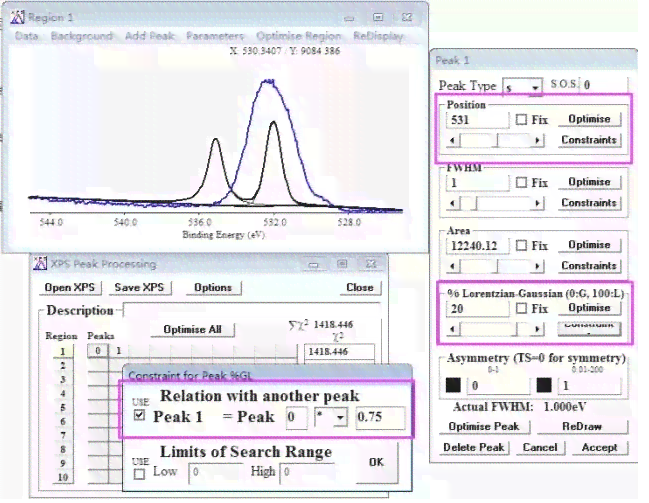Enable the Fix checkbox for Area
Image resolution: width=649 pixels, height=503 pixels.
coord(522,246)
